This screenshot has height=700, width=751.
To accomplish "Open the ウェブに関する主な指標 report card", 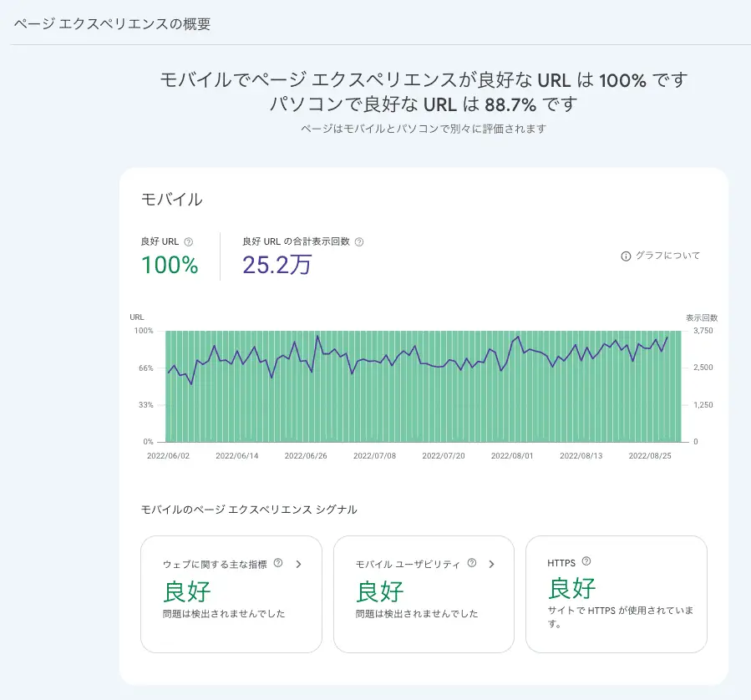I will click(231, 594).
